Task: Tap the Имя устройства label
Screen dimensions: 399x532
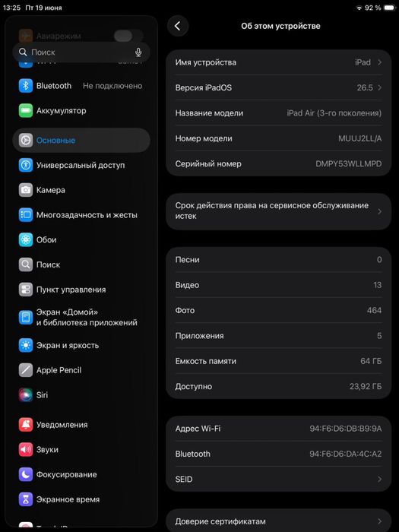Action: (206, 62)
